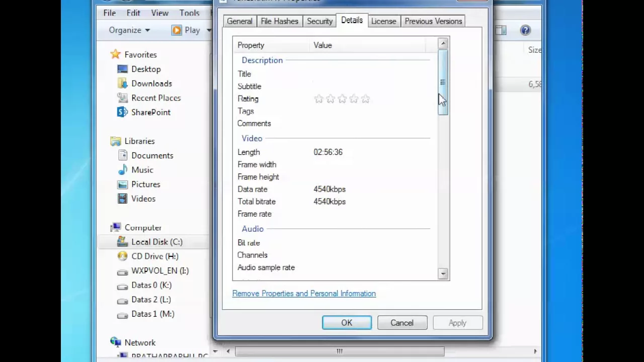Click the Details list scroll up arrow

coord(443,44)
